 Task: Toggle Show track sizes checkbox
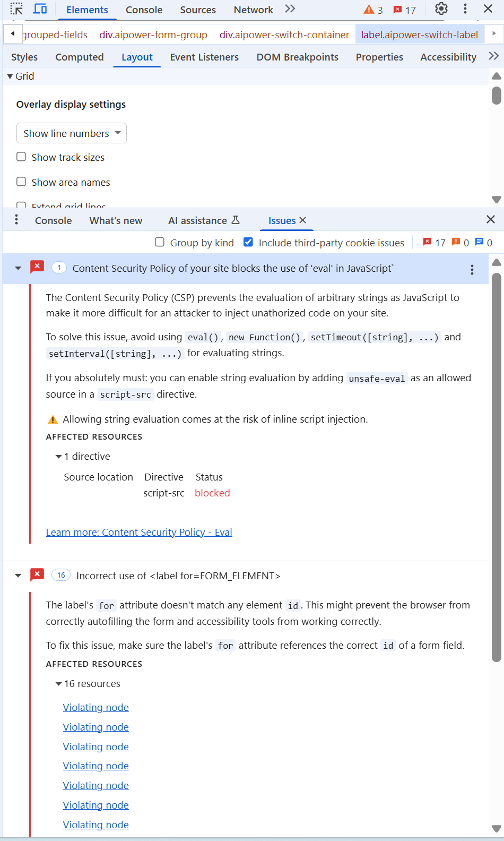(x=21, y=157)
